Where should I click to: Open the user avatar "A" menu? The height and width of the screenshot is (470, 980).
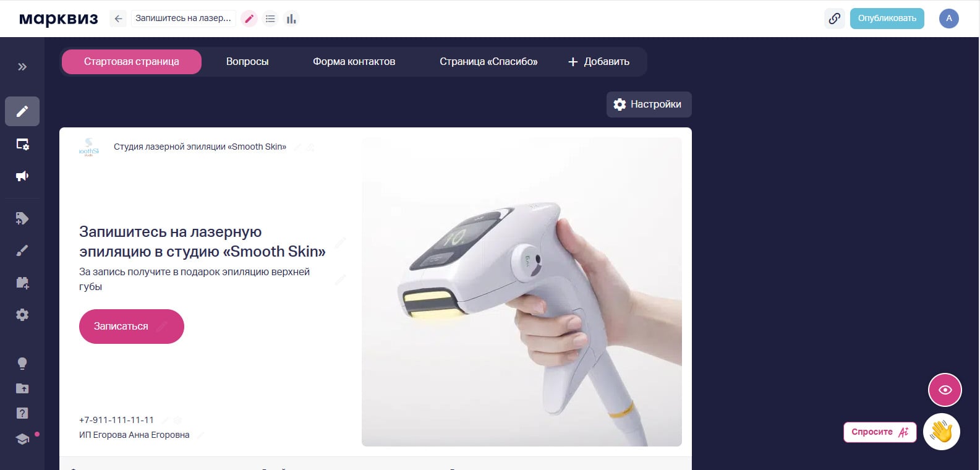point(949,19)
